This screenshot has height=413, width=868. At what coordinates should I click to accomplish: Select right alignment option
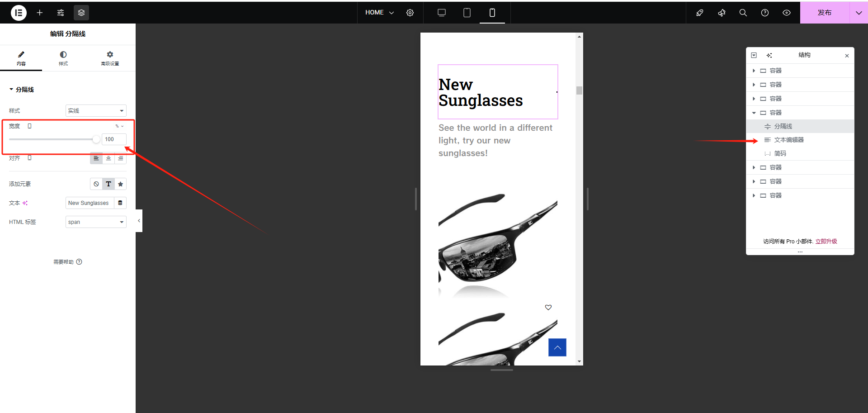coord(121,158)
